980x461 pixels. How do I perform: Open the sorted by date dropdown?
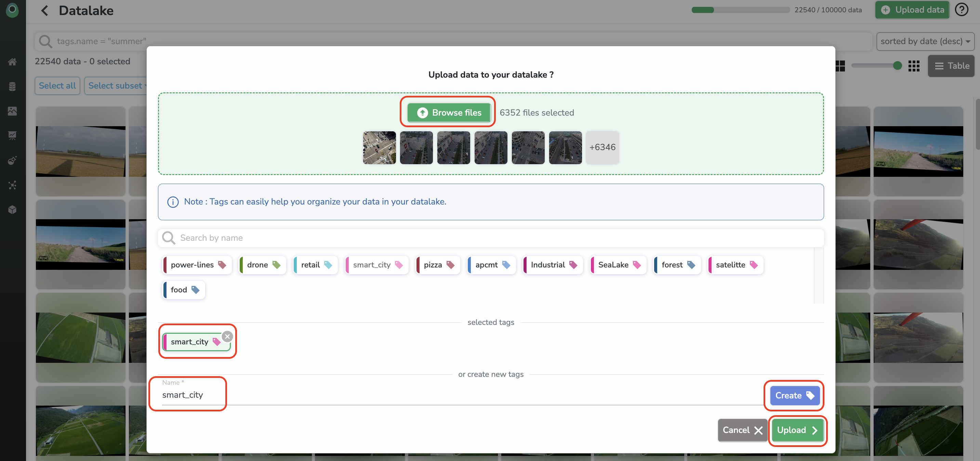click(925, 41)
